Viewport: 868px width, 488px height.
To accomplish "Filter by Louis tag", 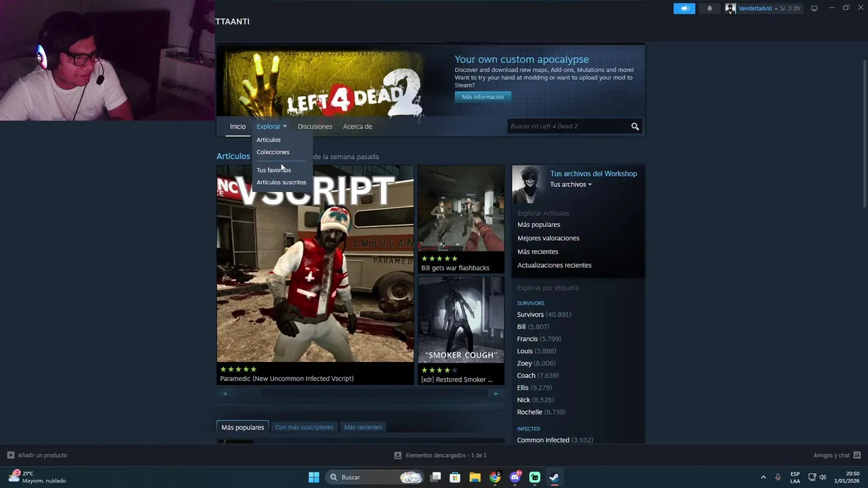I will [x=536, y=351].
